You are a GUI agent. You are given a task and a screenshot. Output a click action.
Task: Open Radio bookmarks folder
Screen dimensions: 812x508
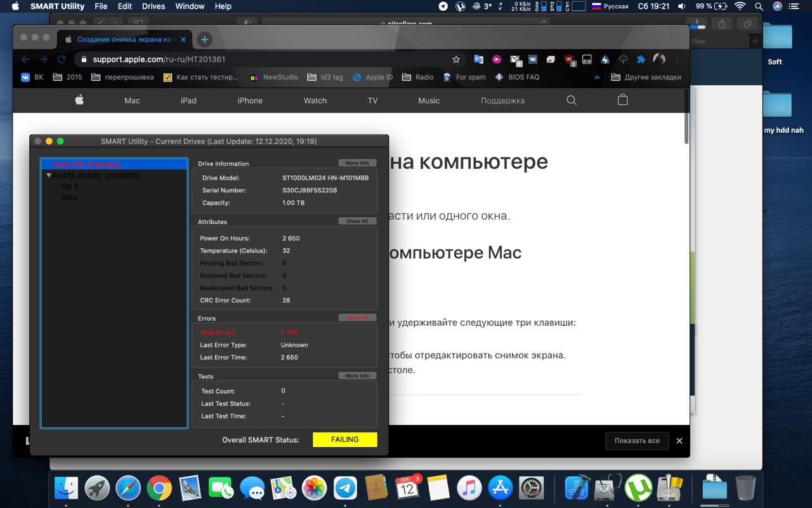pyautogui.click(x=418, y=77)
